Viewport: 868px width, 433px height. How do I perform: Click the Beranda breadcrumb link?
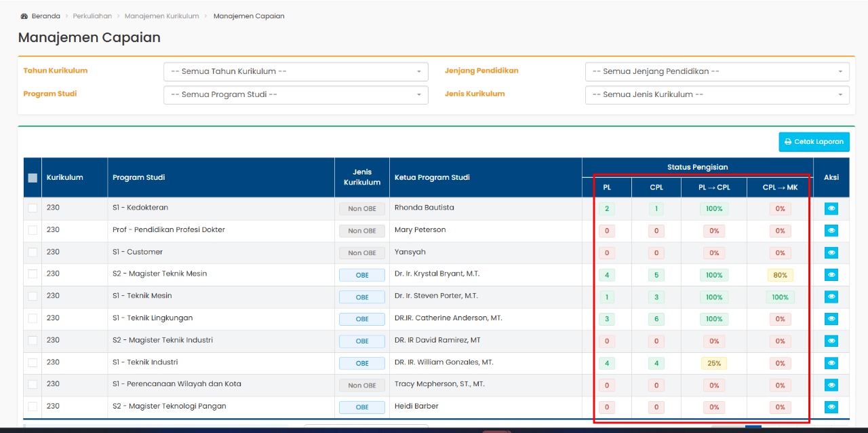[x=45, y=16]
